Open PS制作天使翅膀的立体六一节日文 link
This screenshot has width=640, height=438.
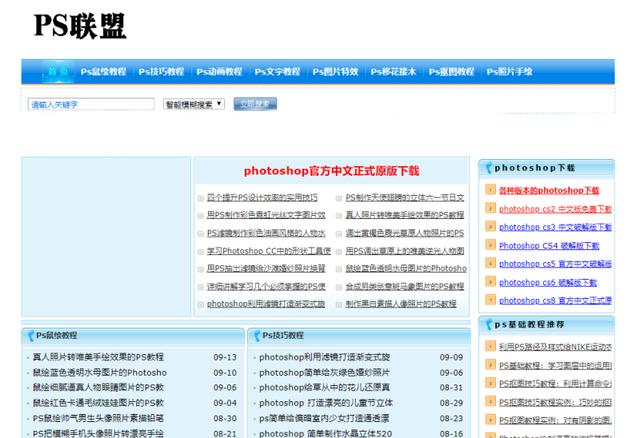coord(404,198)
